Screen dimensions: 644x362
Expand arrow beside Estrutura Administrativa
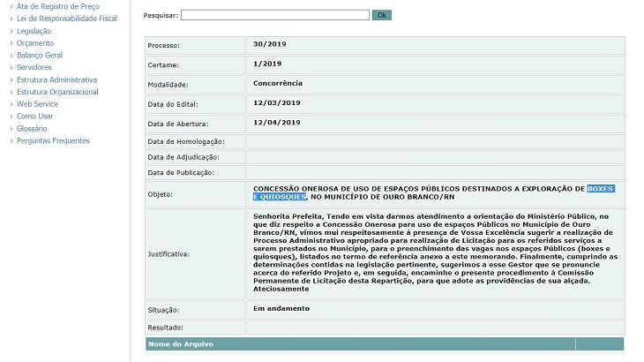pyautogui.click(x=11, y=79)
